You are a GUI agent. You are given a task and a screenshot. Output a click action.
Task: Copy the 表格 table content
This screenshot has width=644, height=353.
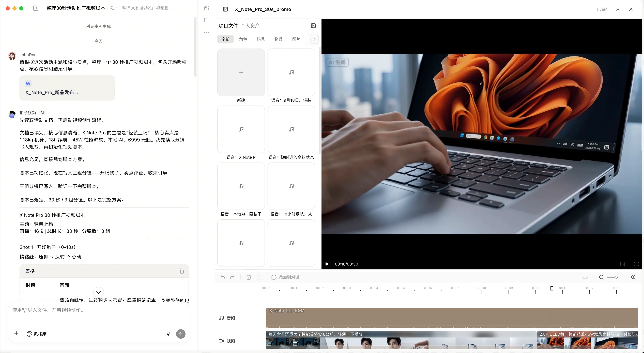pos(181,271)
